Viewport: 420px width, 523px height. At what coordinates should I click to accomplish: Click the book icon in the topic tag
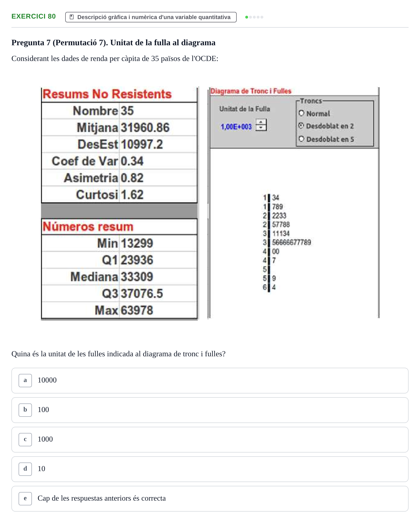(x=71, y=17)
